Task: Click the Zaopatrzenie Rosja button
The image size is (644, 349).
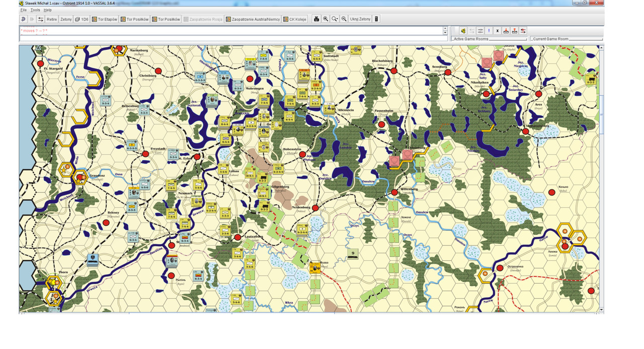Action: tap(203, 19)
